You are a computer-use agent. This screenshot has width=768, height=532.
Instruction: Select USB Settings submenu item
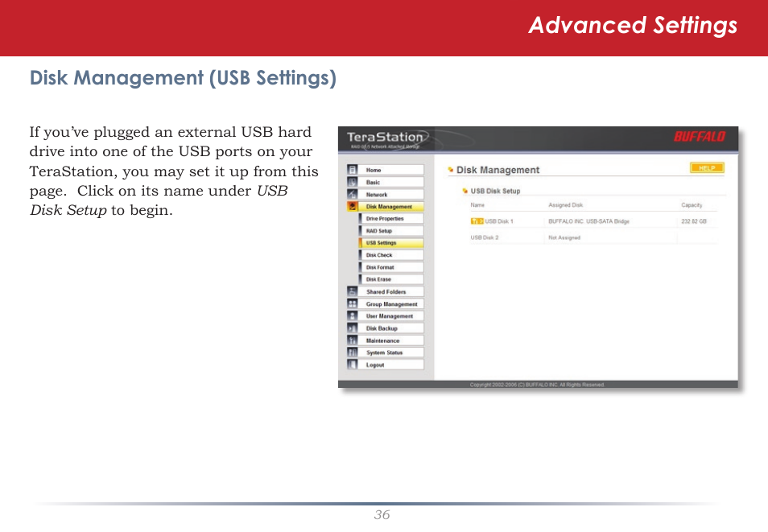[391, 243]
